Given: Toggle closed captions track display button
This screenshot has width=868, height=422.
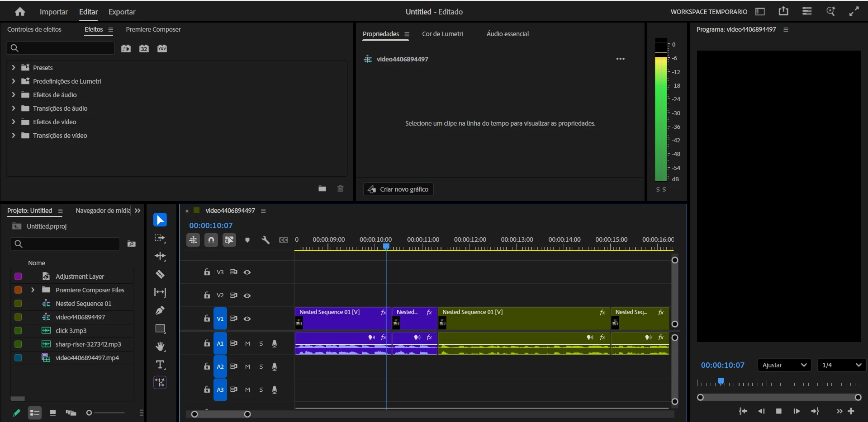Looking at the screenshot, I should point(284,240).
